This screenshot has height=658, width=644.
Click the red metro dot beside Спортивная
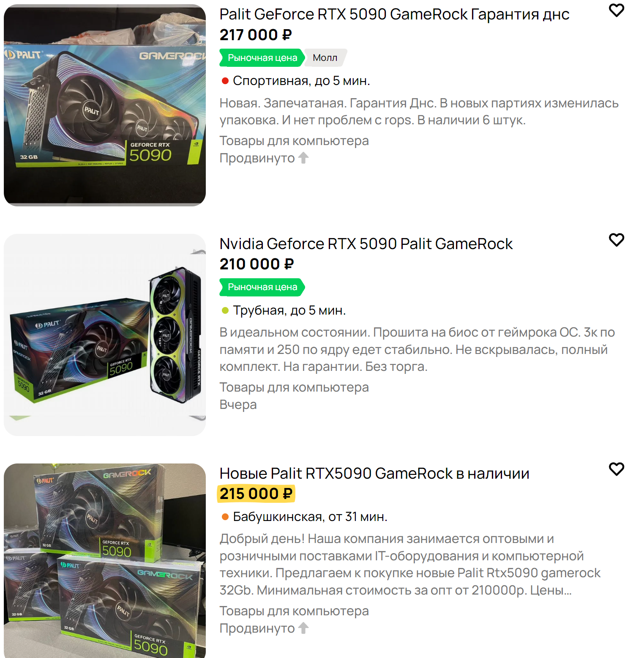coord(225,81)
